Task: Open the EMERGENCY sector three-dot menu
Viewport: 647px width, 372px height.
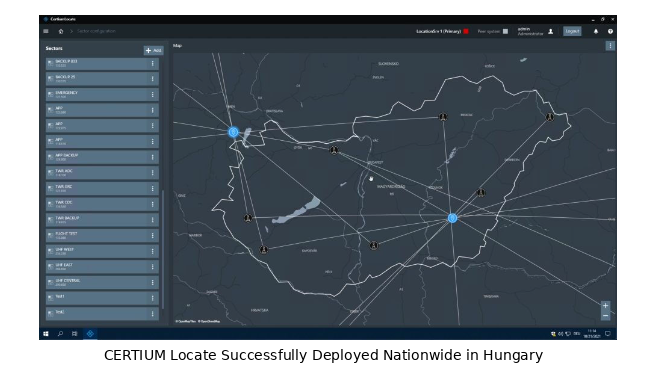Action: [153, 94]
